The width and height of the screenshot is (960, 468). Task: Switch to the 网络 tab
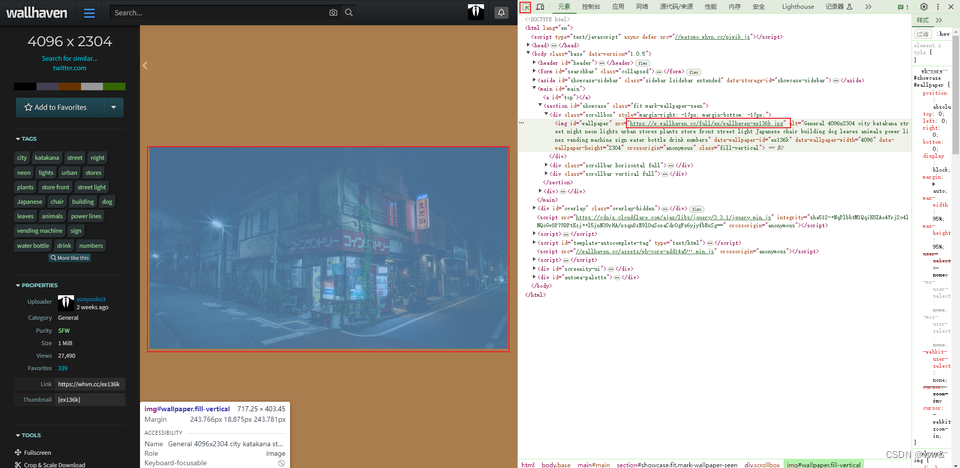pyautogui.click(x=642, y=7)
